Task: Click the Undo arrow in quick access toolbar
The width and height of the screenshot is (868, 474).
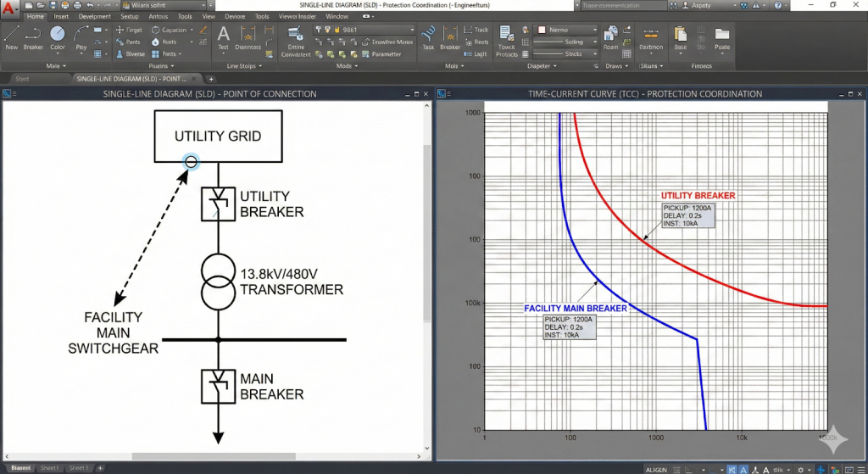Action: click(x=90, y=5)
